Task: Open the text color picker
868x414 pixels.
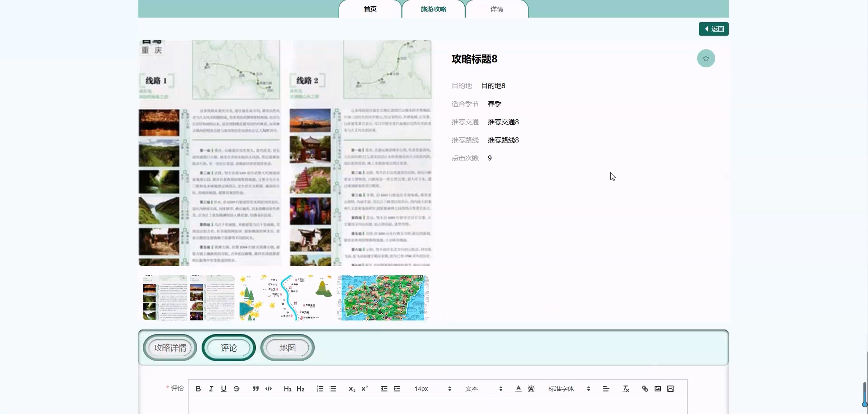Action: coord(518,389)
